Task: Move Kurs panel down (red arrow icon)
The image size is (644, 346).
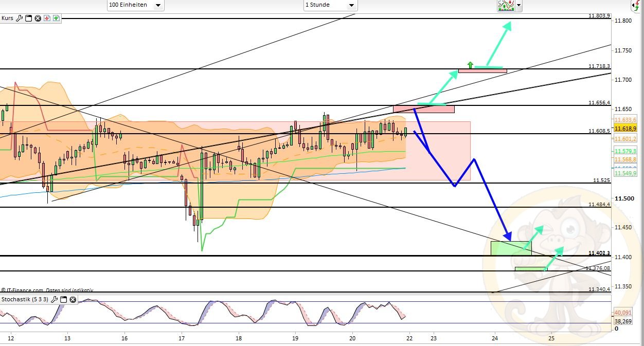Action: [x=47, y=18]
